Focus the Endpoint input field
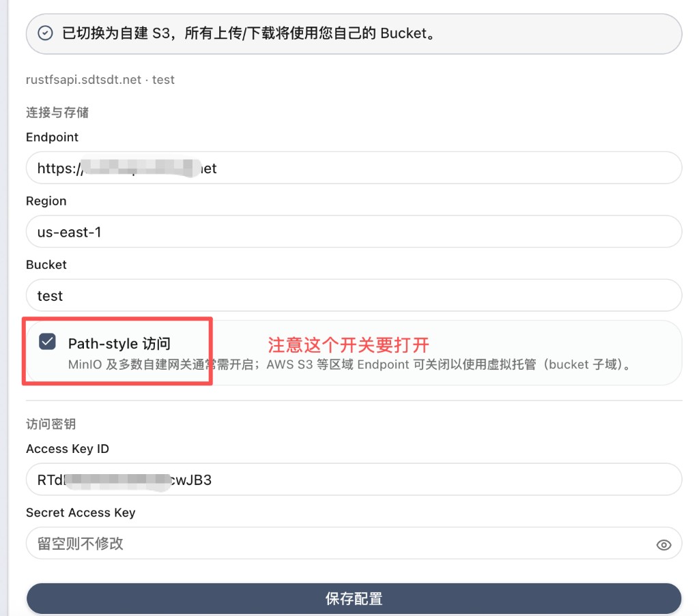 [354, 168]
